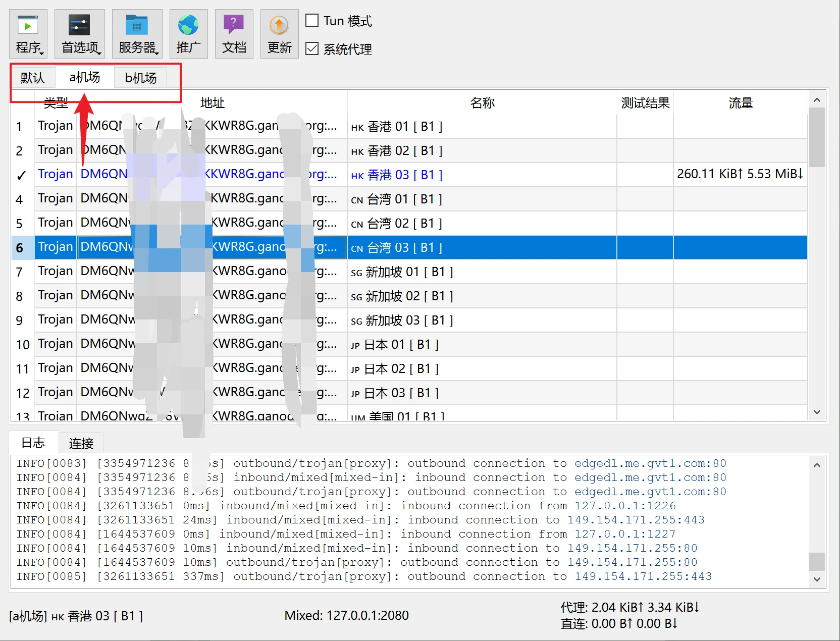Sort by the 测试结果 column header

[645, 103]
